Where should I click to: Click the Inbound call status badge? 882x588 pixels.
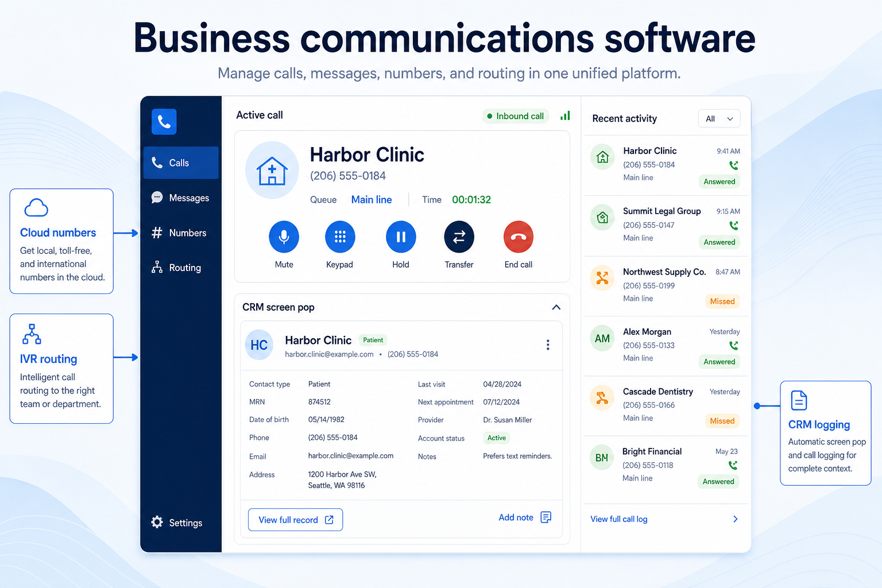click(516, 116)
